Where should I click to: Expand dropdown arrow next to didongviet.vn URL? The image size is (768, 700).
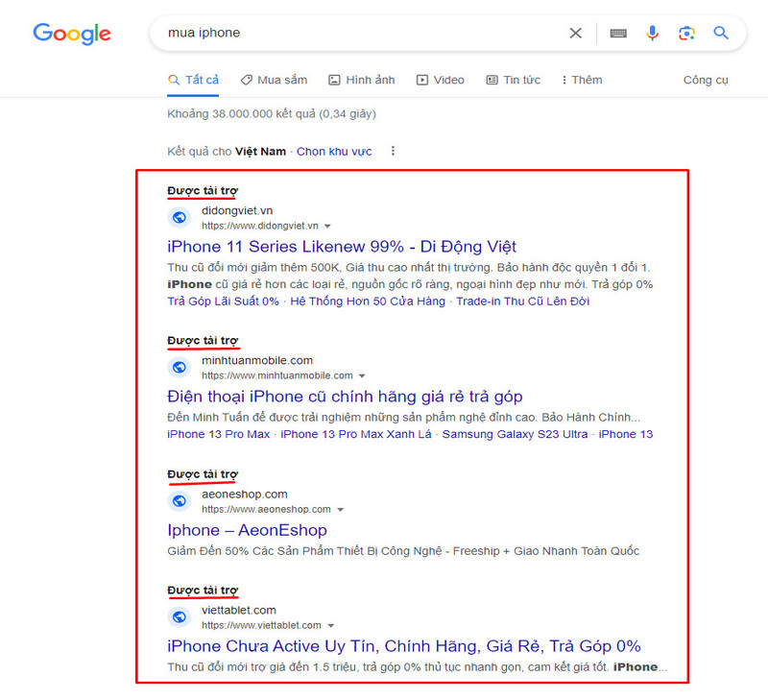click(x=328, y=227)
